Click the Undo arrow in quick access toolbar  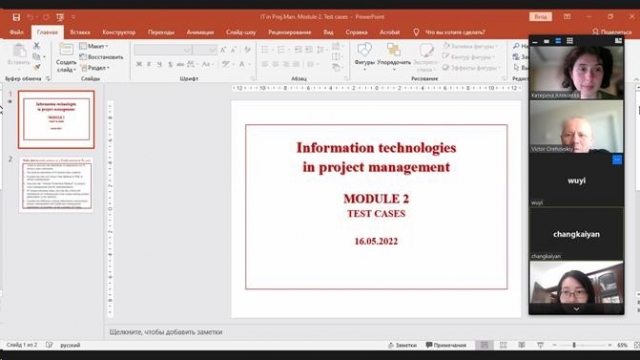point(31,17)
